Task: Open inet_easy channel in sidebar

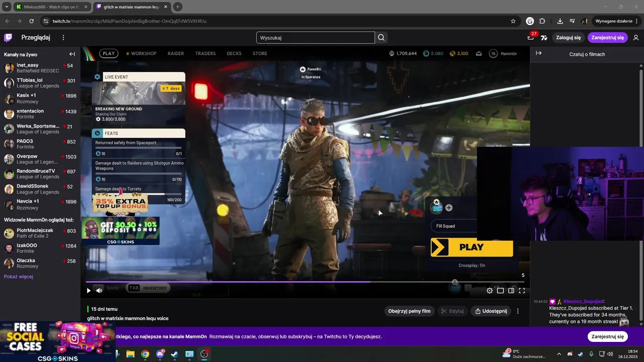Action: (x=40, y=68)
